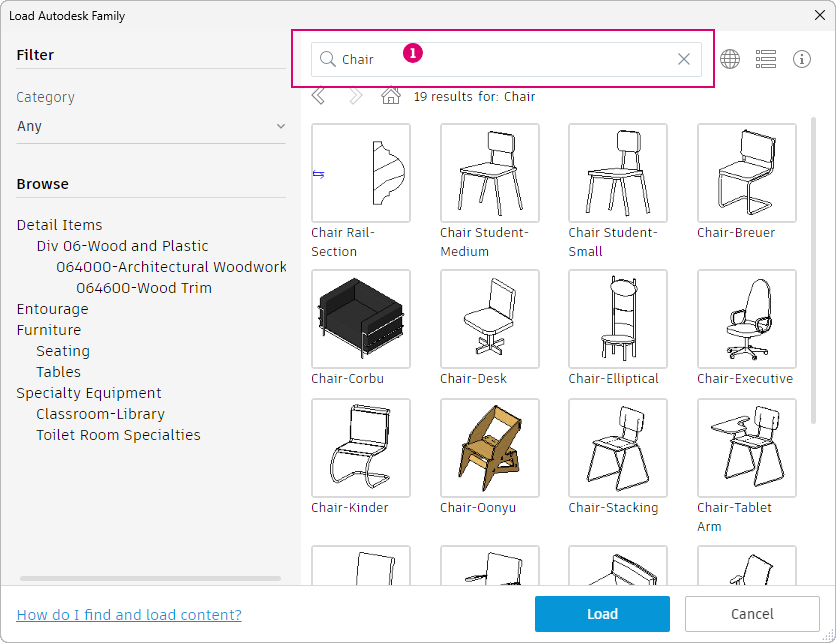Clear the Chair search text
The width and height of the screenshot is (836, 643).
(684, 59)
